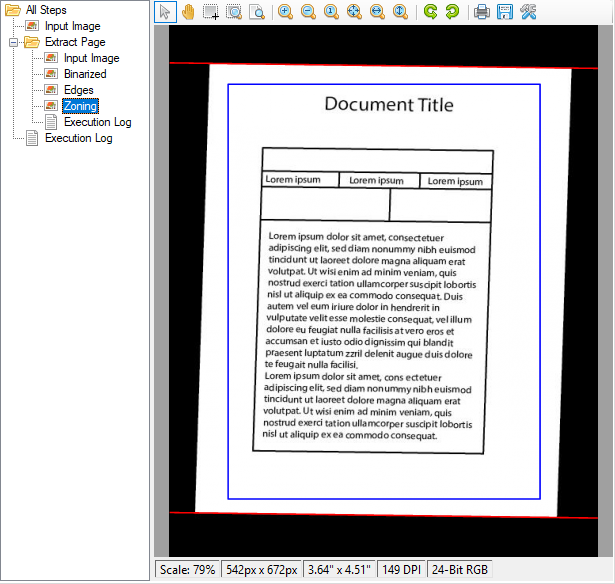Open the Binarized step image
Image resolution: width=615 pixels, height=584 pixels.
(85, 74)
